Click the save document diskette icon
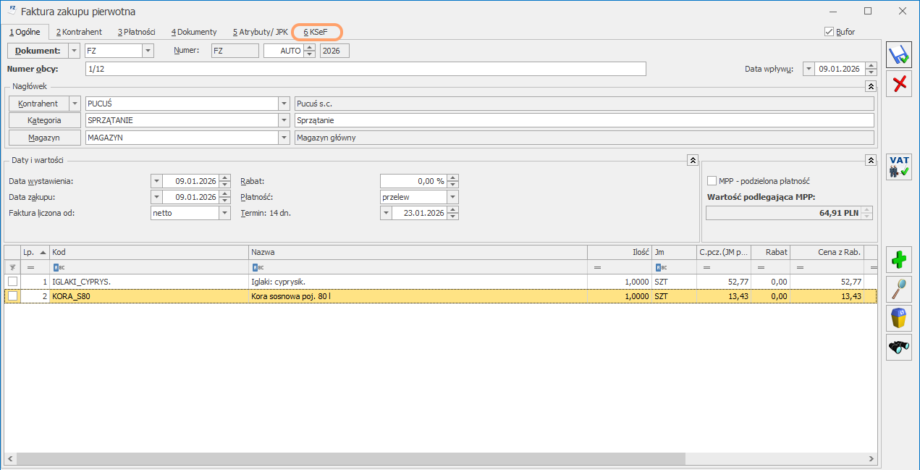920x470 pixels. tap(899, 55)
